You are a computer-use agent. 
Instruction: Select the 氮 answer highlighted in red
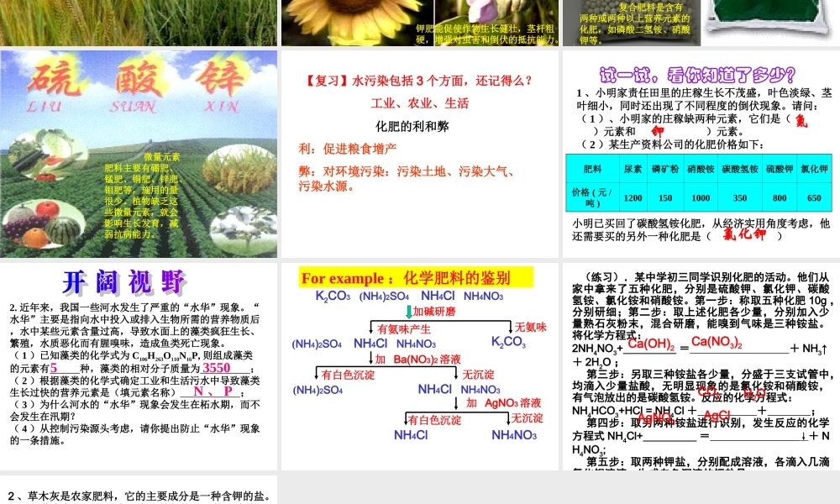coord(802,121)
